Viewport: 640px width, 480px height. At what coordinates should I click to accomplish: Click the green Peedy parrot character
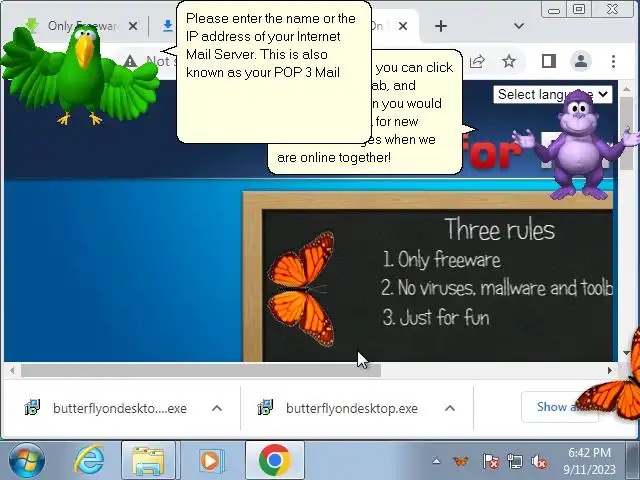(x=80, y=73)
